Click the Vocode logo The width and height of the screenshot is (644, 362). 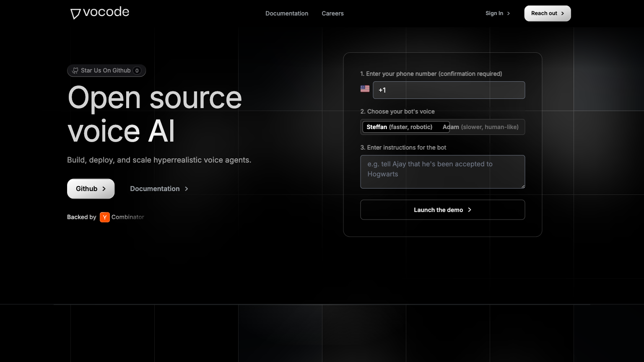click(100, 13)
